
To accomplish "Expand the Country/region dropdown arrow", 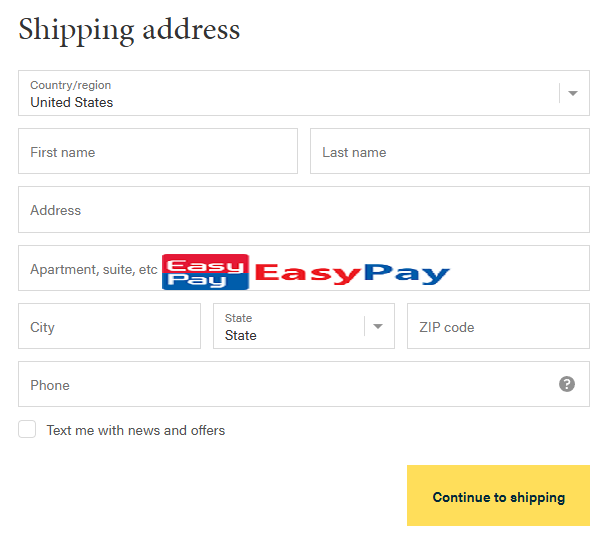I will click(573, 93).
